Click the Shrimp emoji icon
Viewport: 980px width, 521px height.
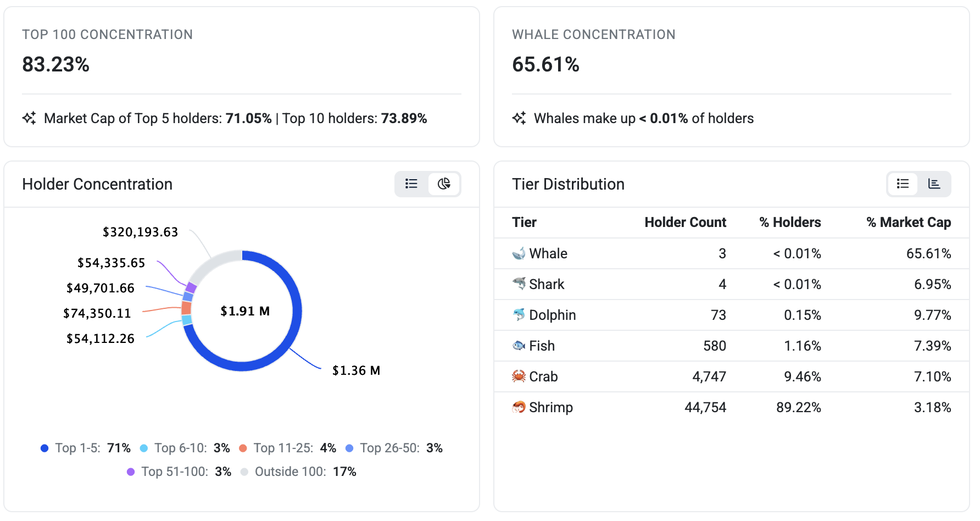[x=519, y=407]
